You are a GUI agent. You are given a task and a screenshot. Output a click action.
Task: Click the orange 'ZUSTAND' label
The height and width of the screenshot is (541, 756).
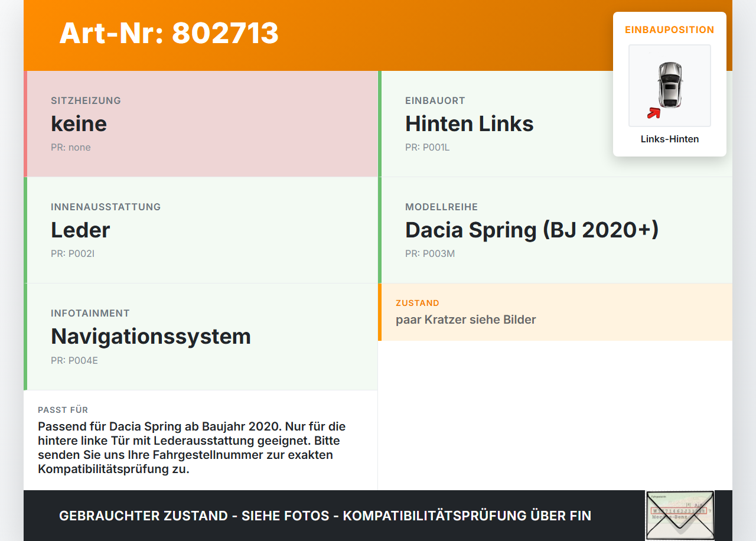[x=418, y=303]
